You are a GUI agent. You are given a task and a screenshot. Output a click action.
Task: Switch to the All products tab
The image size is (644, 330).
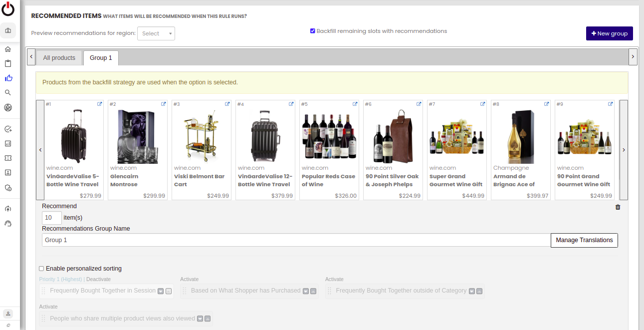click(x=59, y=58)
